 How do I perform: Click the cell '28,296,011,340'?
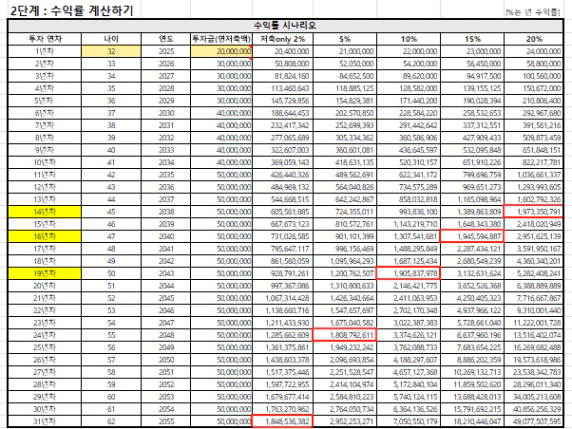tap(534, 384)
